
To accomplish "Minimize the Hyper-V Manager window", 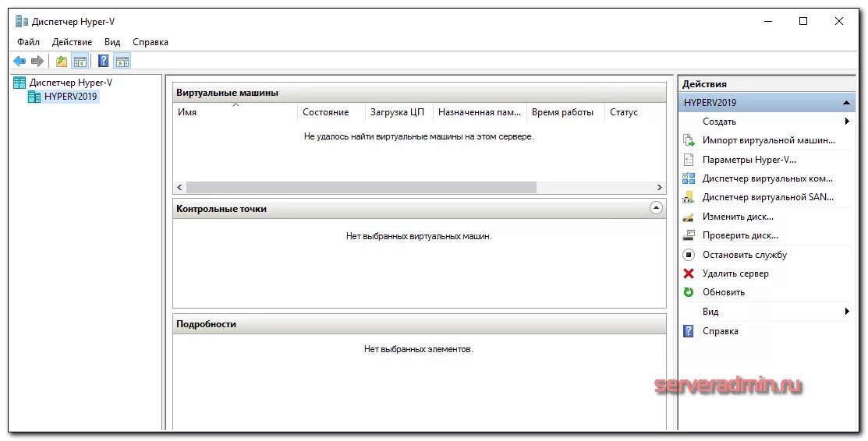I will pyautogui.click(x=768, y=22).
